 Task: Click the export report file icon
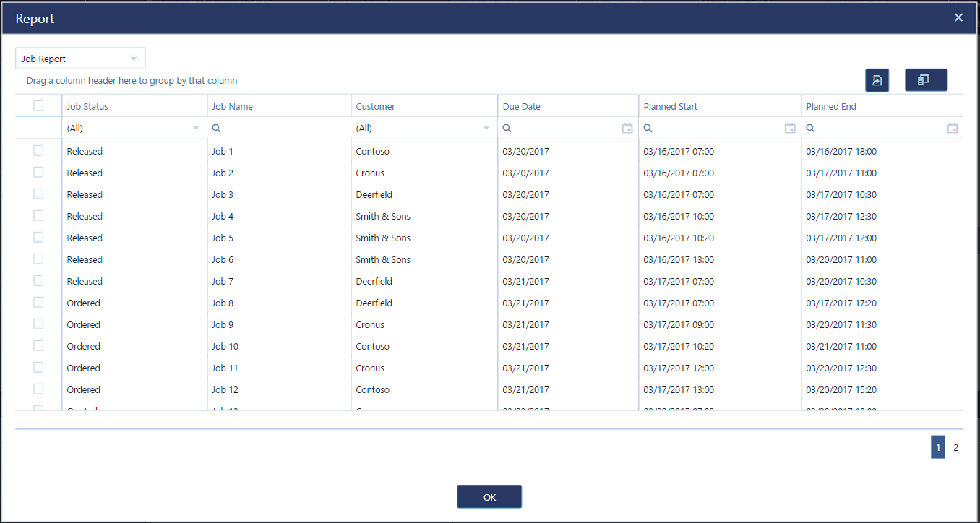point(877,80)
